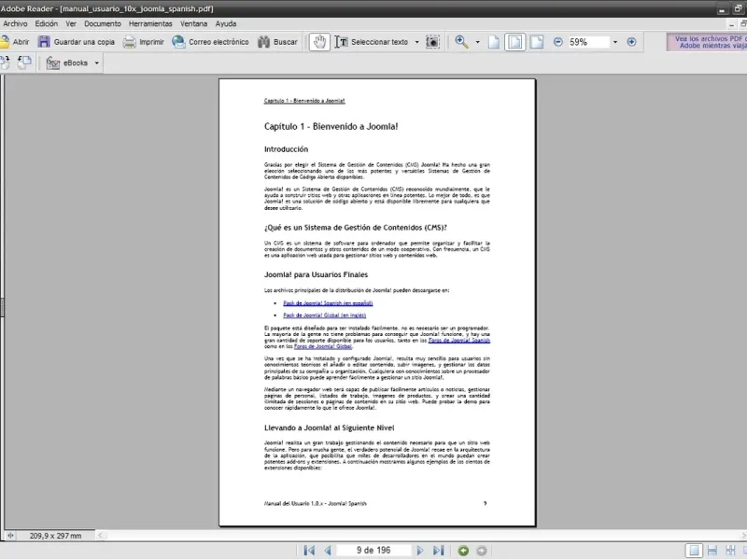The width and height of the screenshot is (747, 560).
Task: Click page-size indicator icon in status bar
Action: click(x=10, y=536)
